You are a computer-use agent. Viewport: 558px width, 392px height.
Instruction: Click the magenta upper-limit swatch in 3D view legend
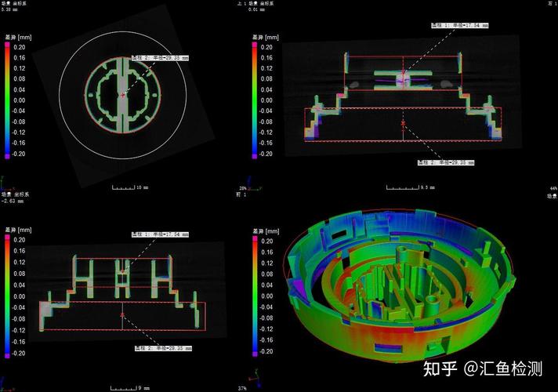point(255,238)
